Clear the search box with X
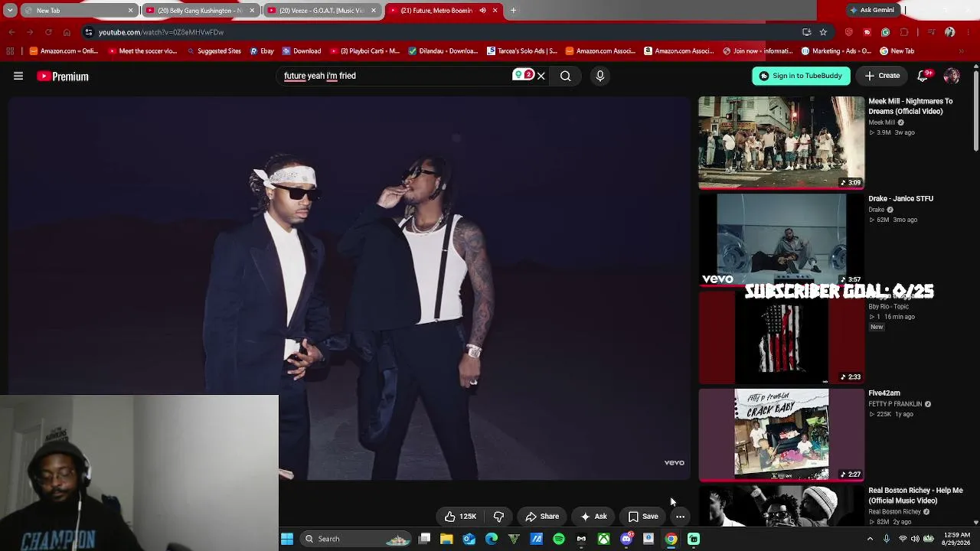Image resolution: width=980 pixels, height=551 pixels. tap(541, 76)
